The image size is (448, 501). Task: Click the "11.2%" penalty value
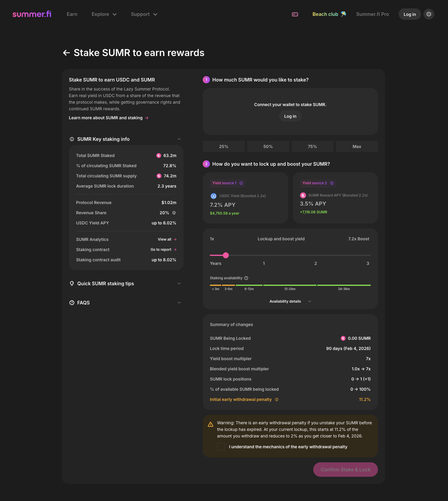point(365,399)
